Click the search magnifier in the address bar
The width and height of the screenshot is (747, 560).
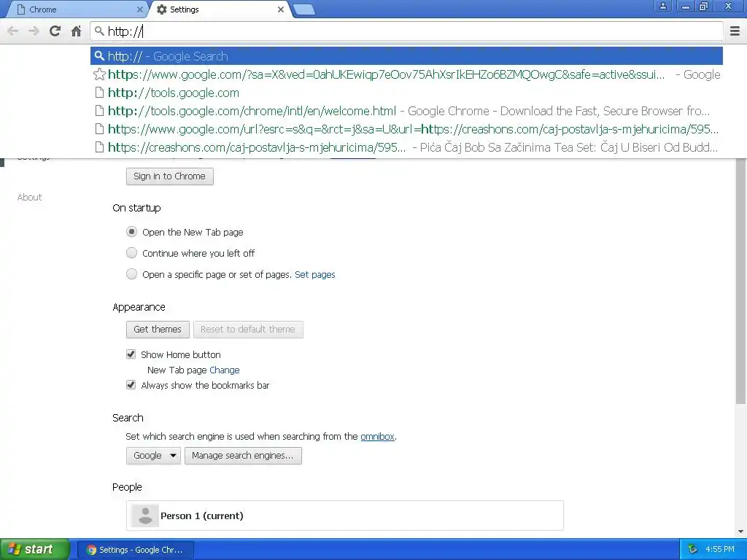pos(99,31)
